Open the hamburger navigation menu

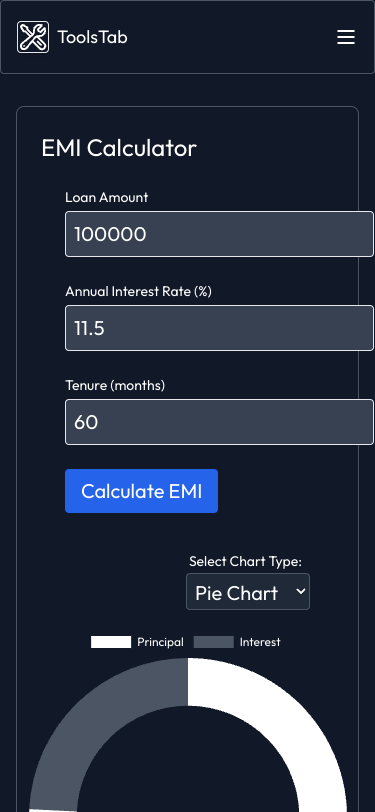tap(346, 37)
